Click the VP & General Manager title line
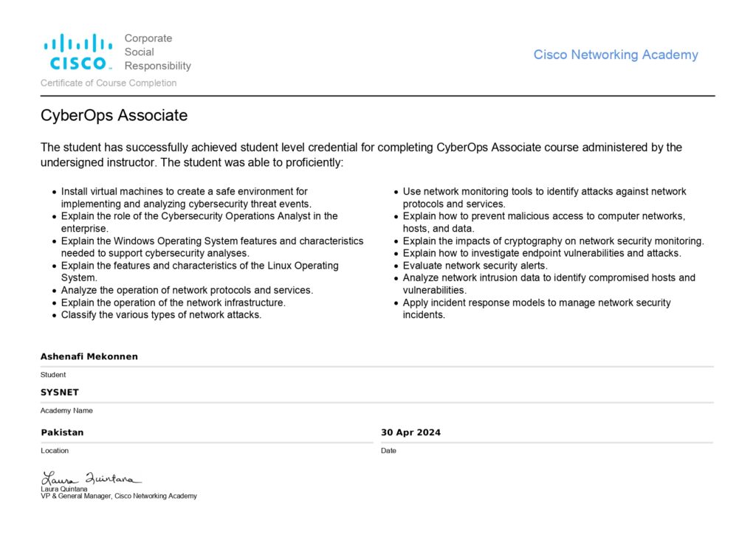Image resolution: width=756 pixels, height=535 pixels. [x=119, y=496]
